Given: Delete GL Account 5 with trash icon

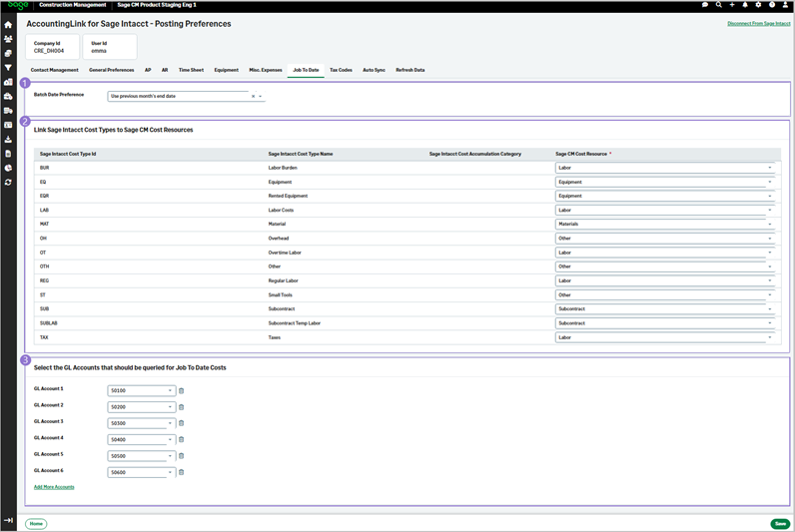Looking at the screenshot, I should 181,456.
